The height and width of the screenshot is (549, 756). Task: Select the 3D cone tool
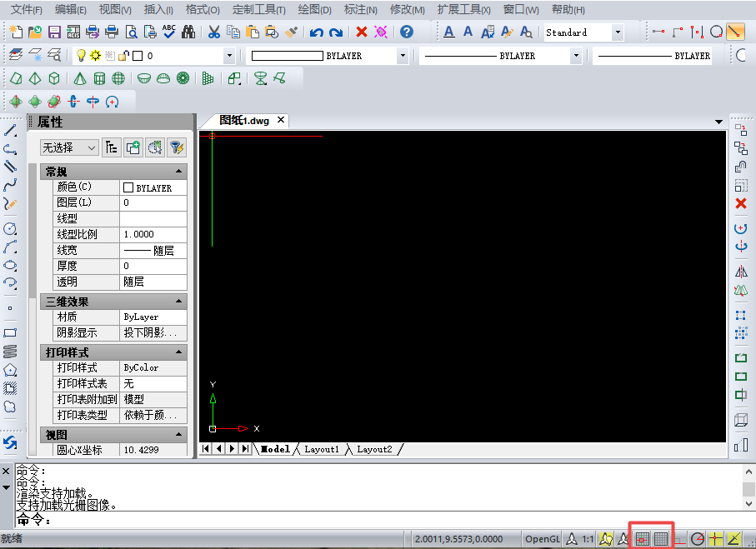[x=80, y=78]
